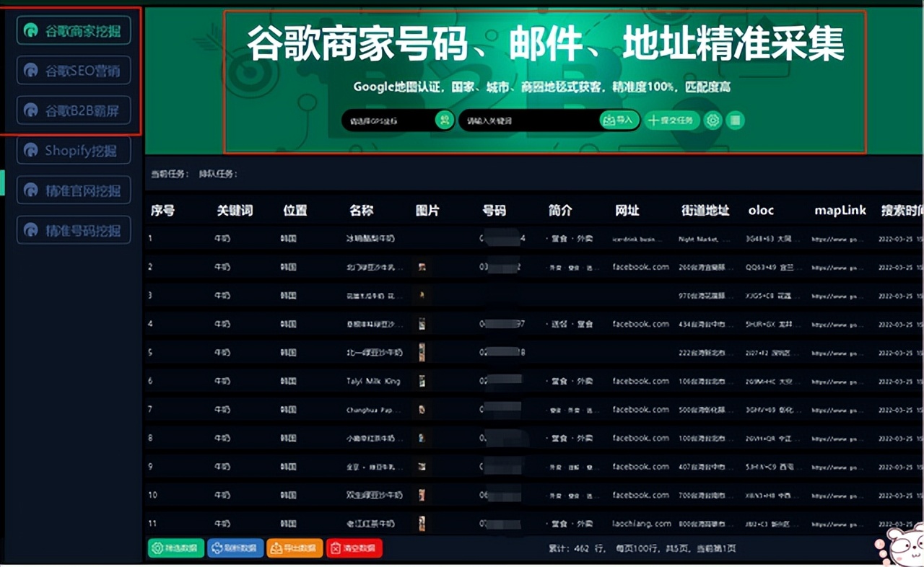The width and height of the screenshot is (924, 567).
Task: Click the facebook.com link in row 4
Action: click(x=640, y=324)
